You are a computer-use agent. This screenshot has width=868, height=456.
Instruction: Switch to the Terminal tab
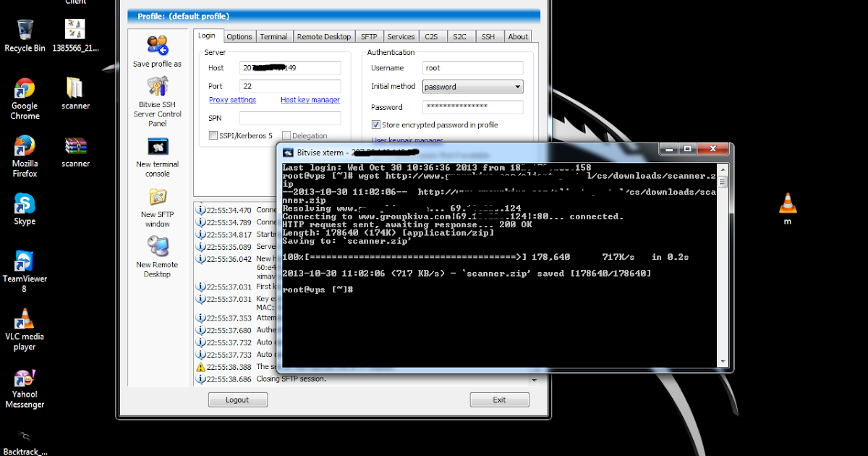click(x=273, y=36)
